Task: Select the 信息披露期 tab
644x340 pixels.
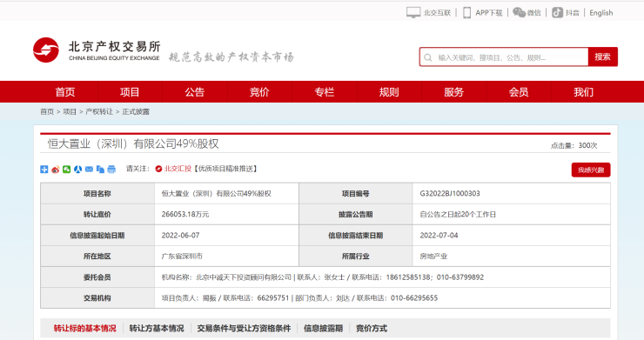Action: 323,329
